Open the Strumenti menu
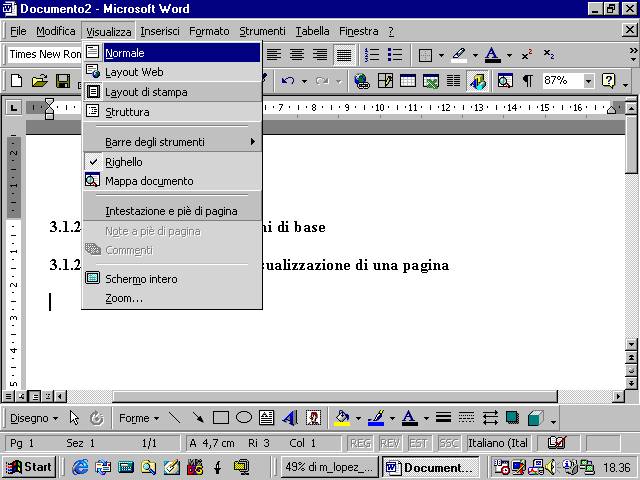Screen dimensions: 640x480 click(x=262, y=31)
